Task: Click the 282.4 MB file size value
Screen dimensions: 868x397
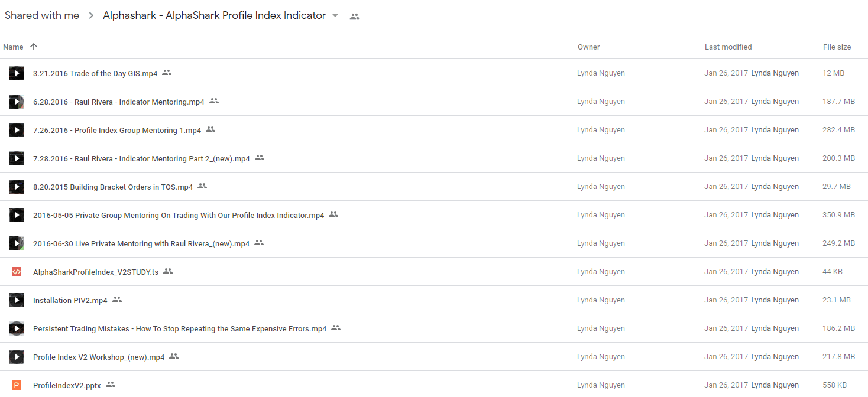Action: (839, 130)
